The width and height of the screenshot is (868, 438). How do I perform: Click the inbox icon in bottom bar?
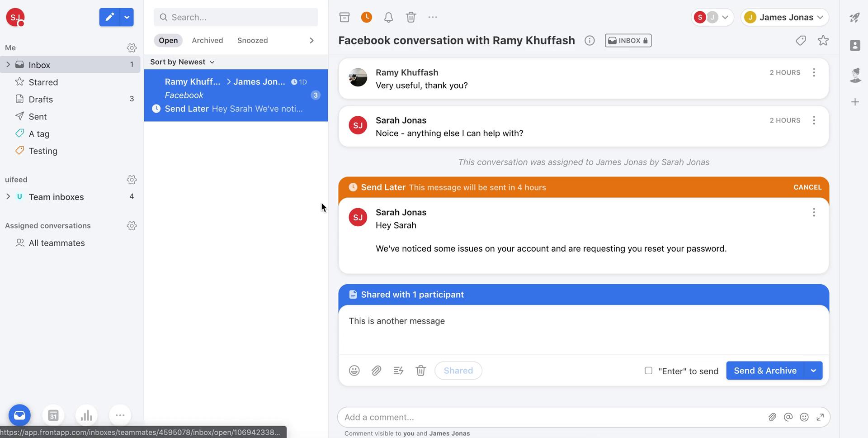click(19, 415)
